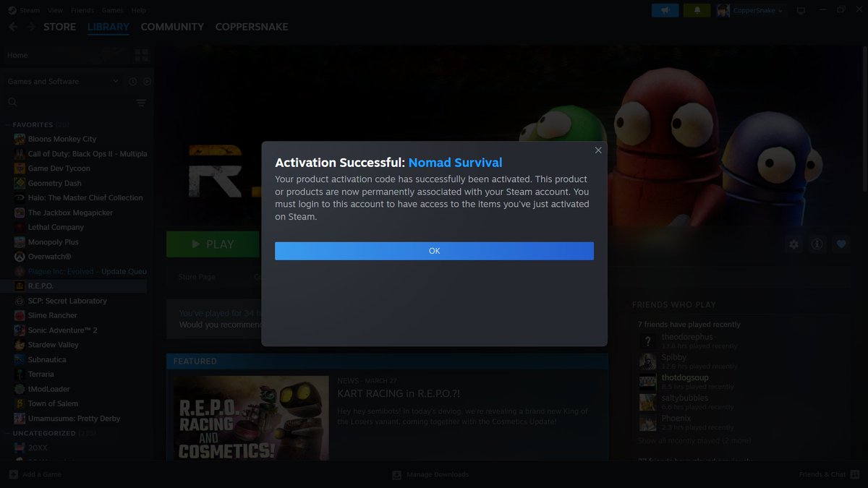Select The Jackbox Megapicker
868x488 pixels.
pyautogui.click(x=70, y=213)
